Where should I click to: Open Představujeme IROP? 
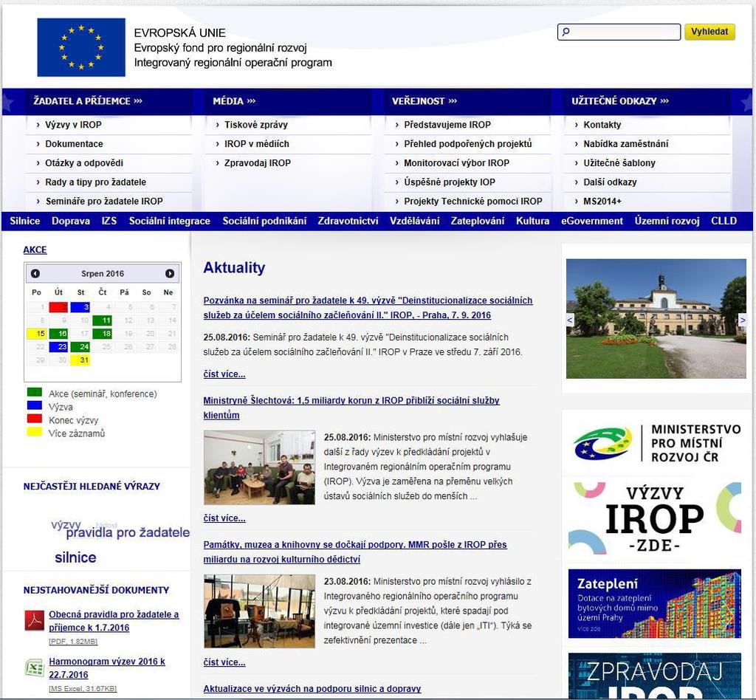(447, 125)
